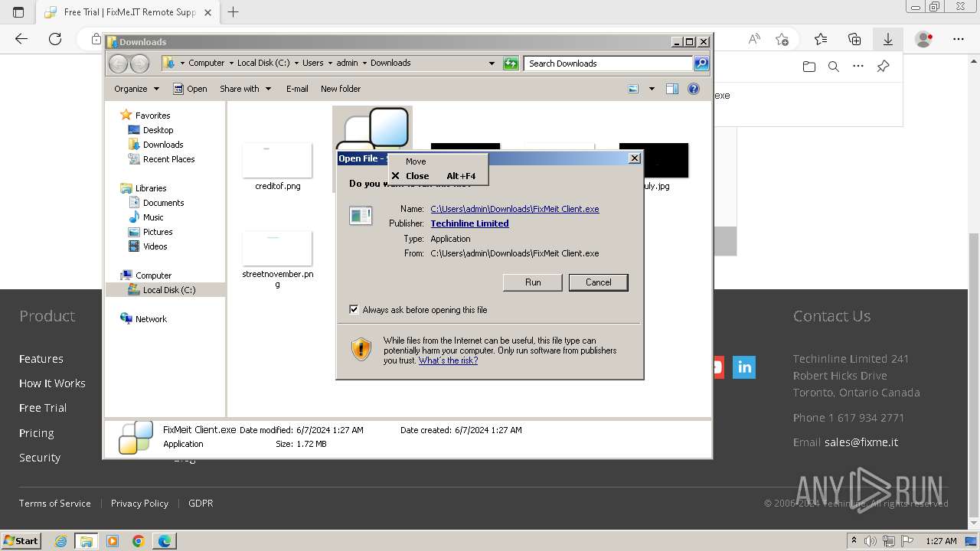Click search icon in downloads panel
This screenshot has width=980, height=551.
(834, 67)
